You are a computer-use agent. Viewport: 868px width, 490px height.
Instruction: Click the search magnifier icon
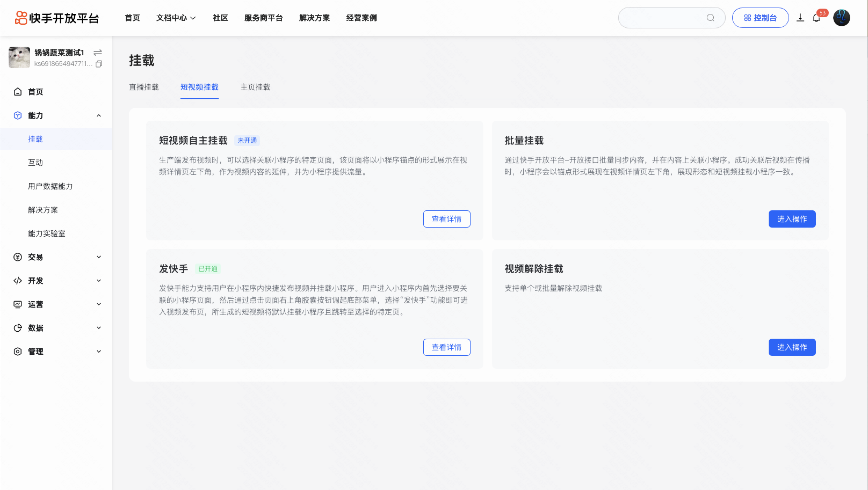coord(710,18)
